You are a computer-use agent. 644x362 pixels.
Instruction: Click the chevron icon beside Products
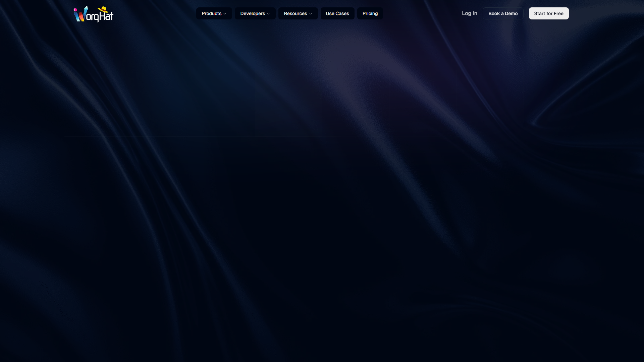[x=225, y=14]
